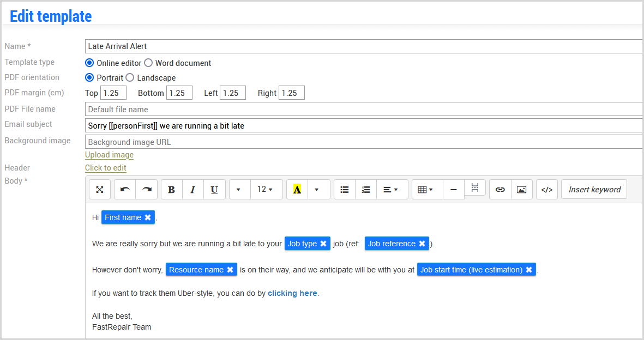Toggle bold formatting
The image size is (644, 340).
pos(171,190)
